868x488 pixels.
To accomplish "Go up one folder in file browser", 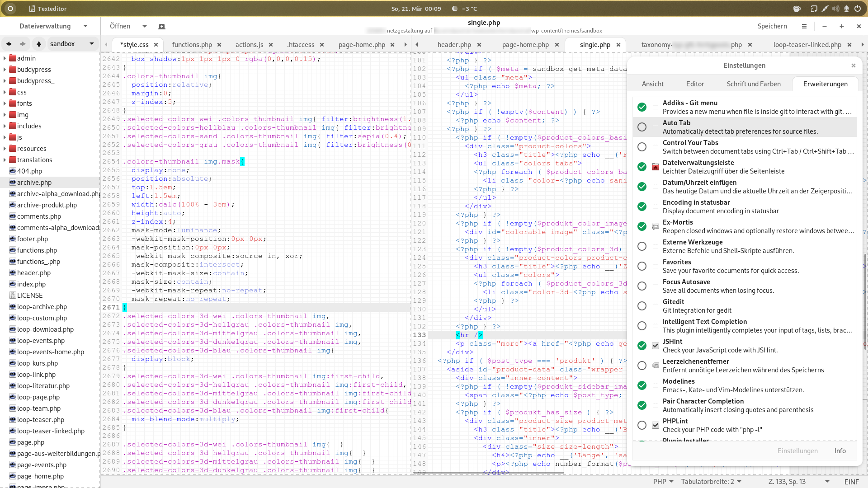I will coord(39,44).
